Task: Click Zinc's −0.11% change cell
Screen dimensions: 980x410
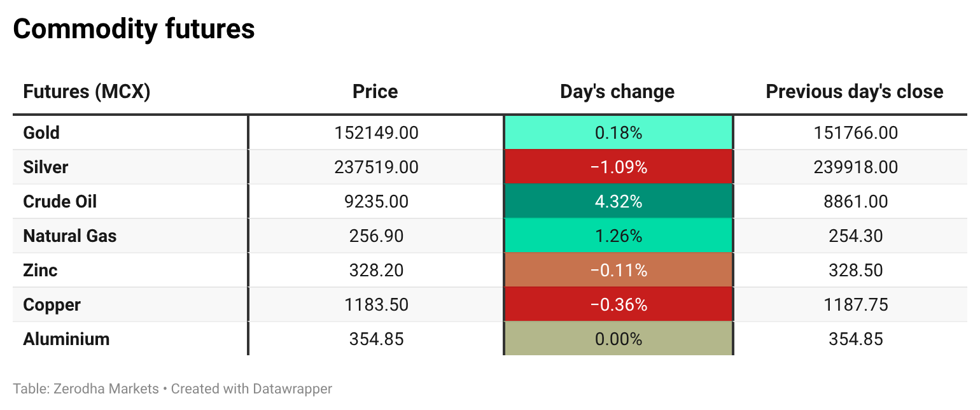Action: [x=618, y=271]
